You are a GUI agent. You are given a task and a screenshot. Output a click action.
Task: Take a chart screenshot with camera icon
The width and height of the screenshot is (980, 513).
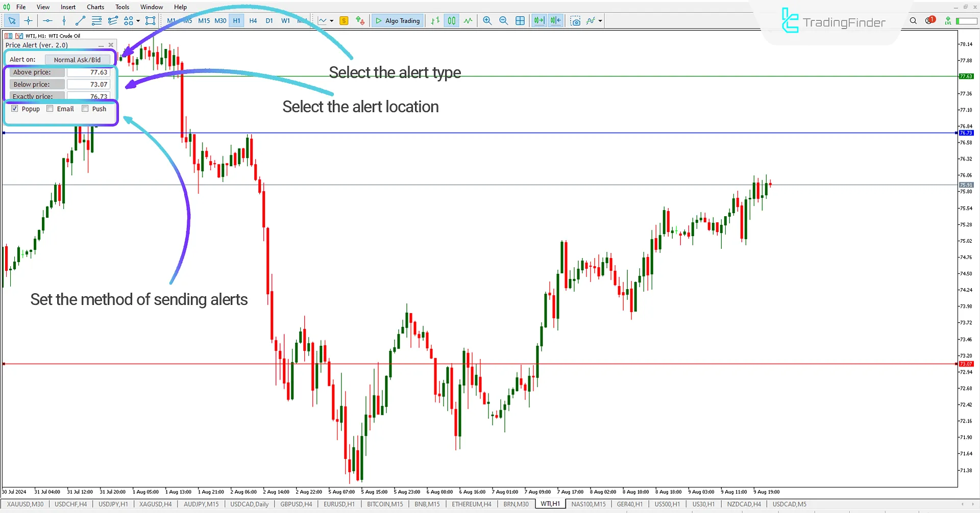tap(575, 21)
